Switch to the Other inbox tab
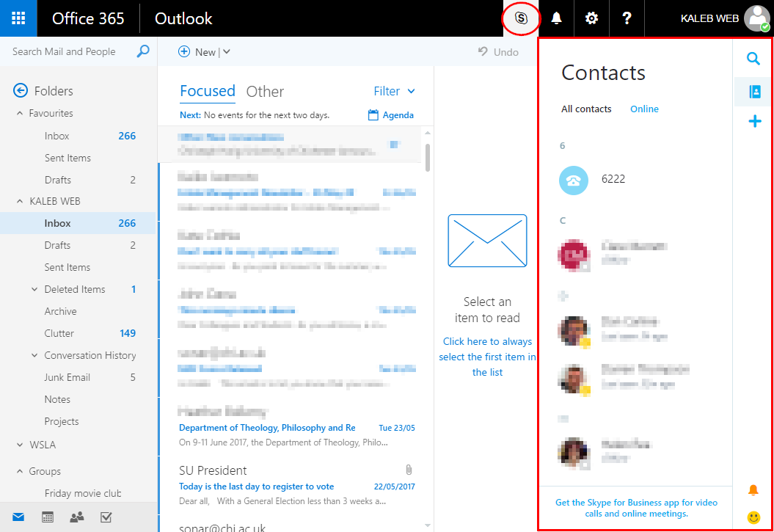774x532 pixels. [265, 91]
